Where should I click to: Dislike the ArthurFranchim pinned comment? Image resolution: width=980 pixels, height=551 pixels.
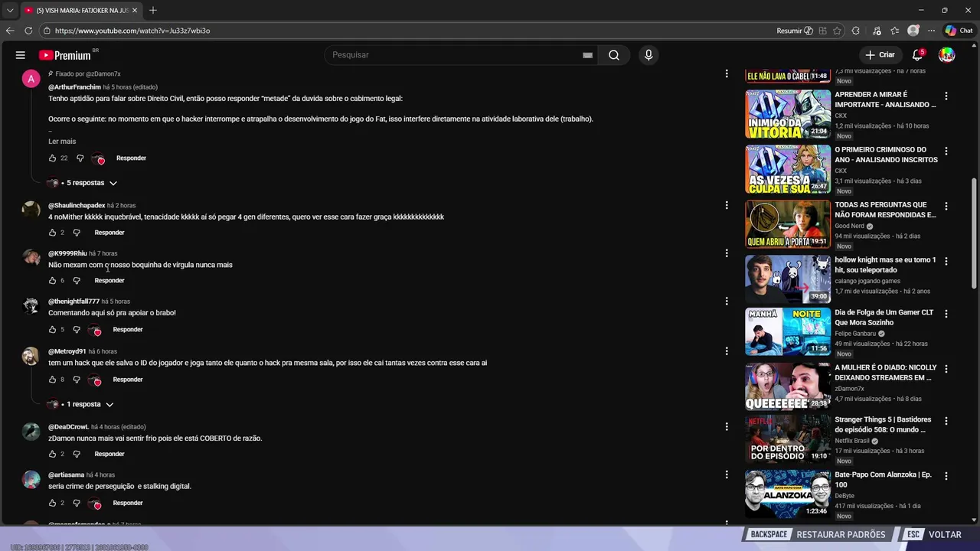point(80,158)
